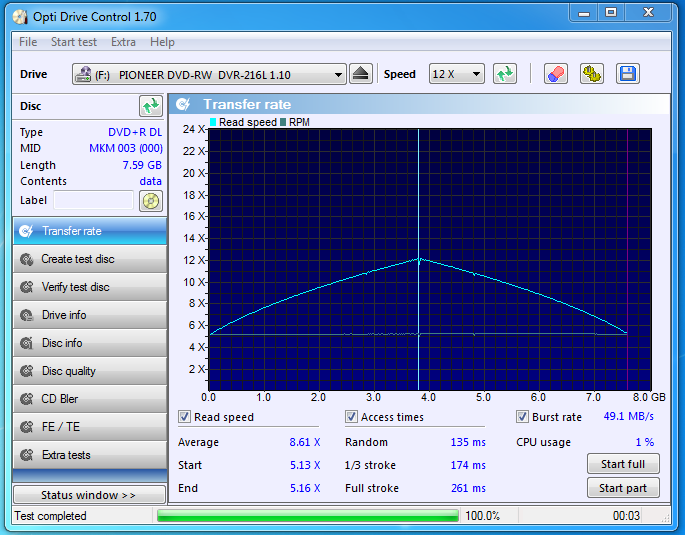Uncheck the Access times checkbox
This screenshot has width=685, height=535.
pyautogui.click(x=351, y=417)
